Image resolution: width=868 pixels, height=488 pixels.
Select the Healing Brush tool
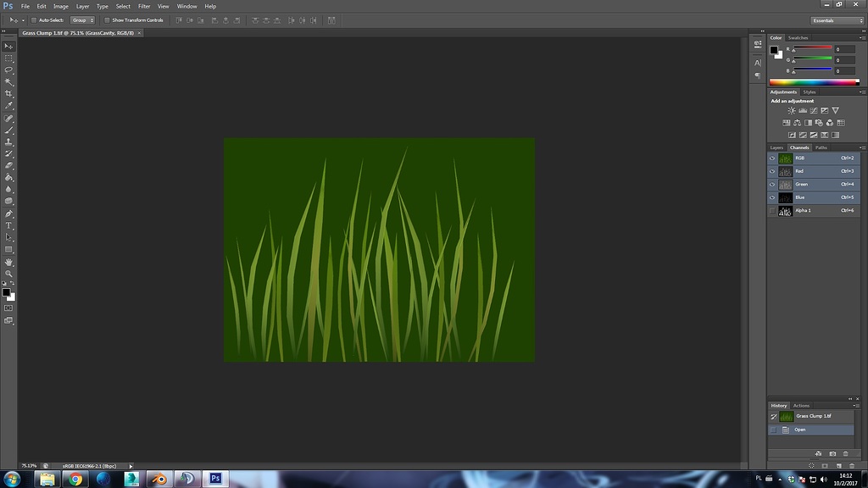[8, 119]
